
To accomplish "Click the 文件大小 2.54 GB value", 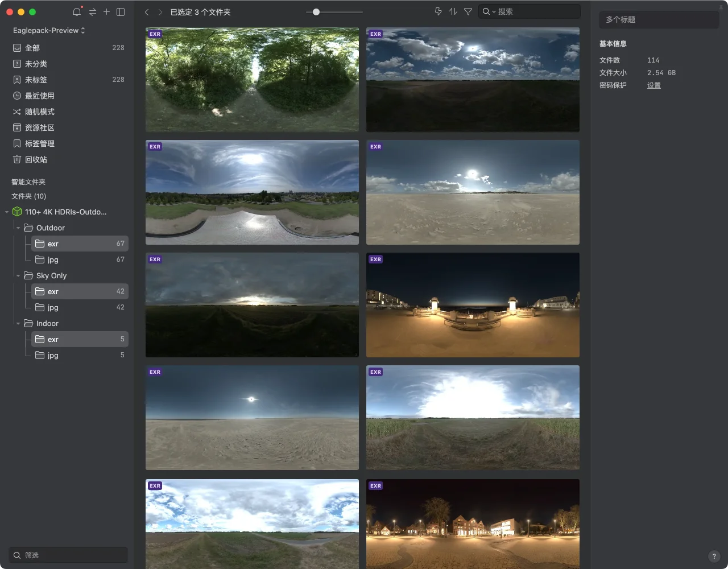I will click(661, 73).
